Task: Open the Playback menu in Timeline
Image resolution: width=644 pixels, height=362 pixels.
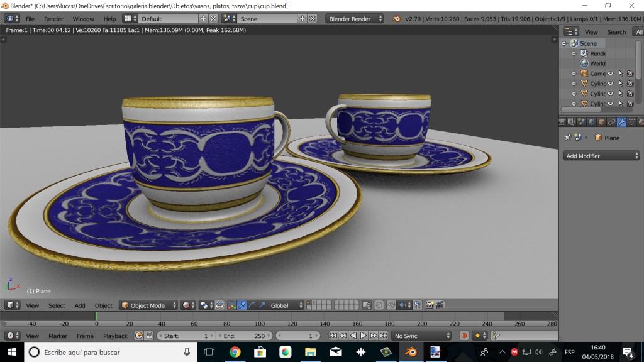Action: [x=115, y=336]
